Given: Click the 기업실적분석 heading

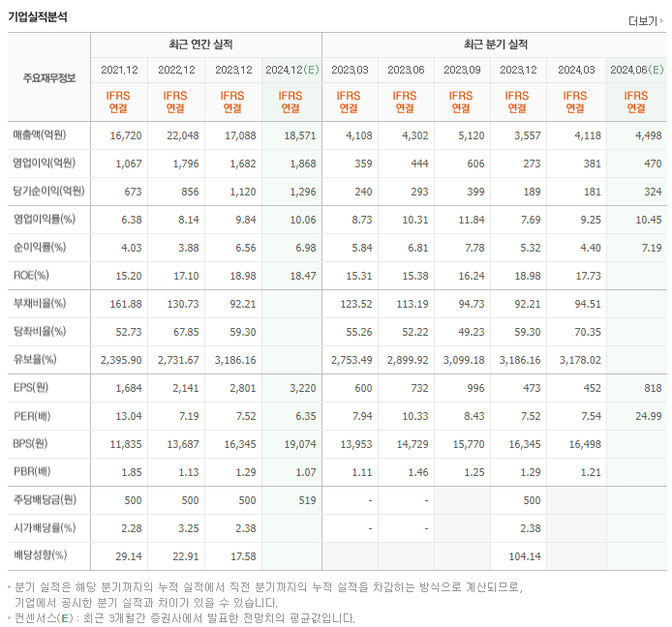Looking at the screenshot, I should pyautogui.click(x=38, y=16).
